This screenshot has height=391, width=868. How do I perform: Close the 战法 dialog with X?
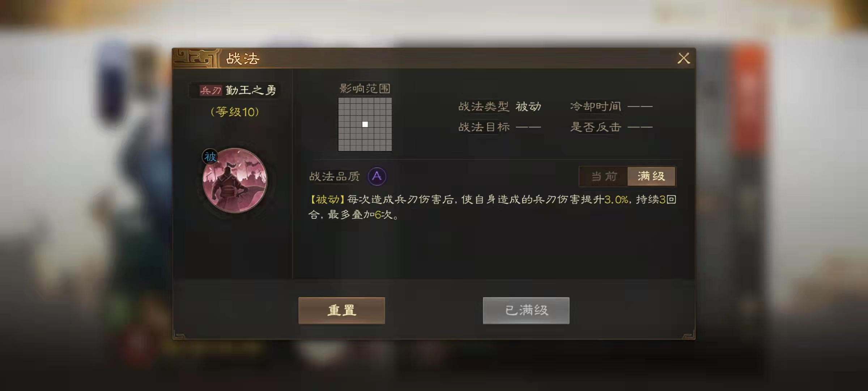684,58
